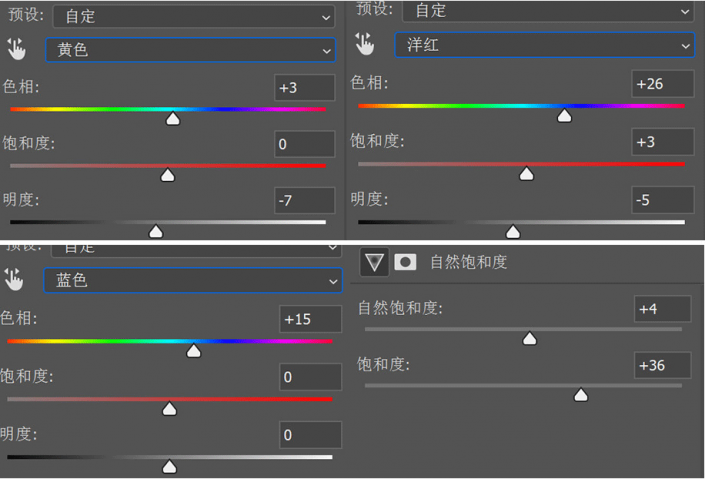
Task: Click the blue panel hue slider handle
Action: pyautogui.click(x=194, y=351)
